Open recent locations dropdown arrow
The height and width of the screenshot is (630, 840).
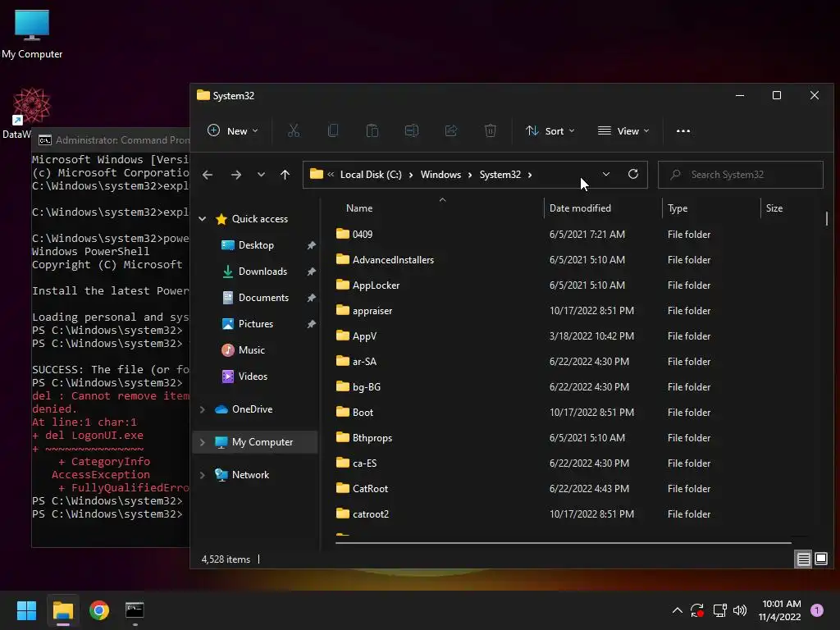point(261,175)
